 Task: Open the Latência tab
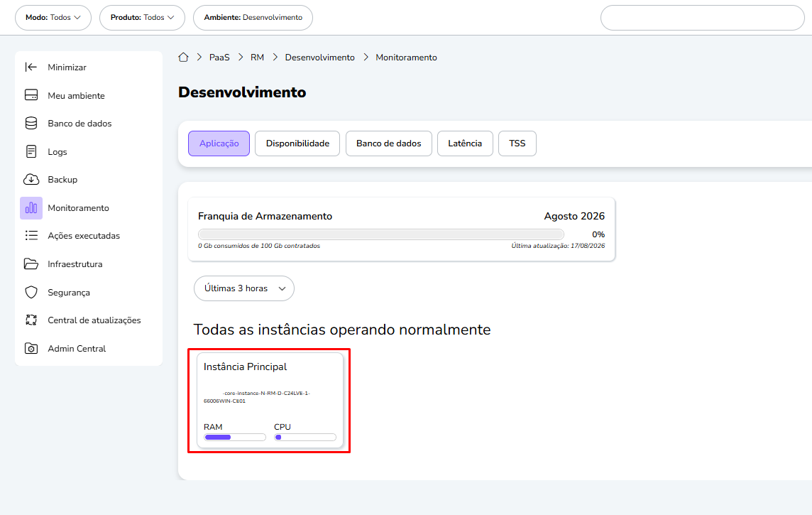[465, 143]
